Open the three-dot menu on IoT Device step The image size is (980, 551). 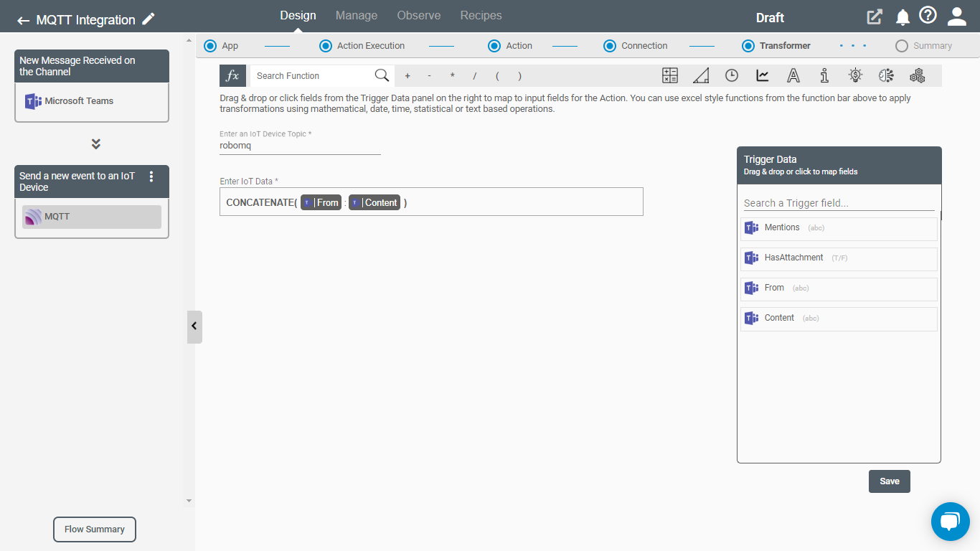click(151, 176)
